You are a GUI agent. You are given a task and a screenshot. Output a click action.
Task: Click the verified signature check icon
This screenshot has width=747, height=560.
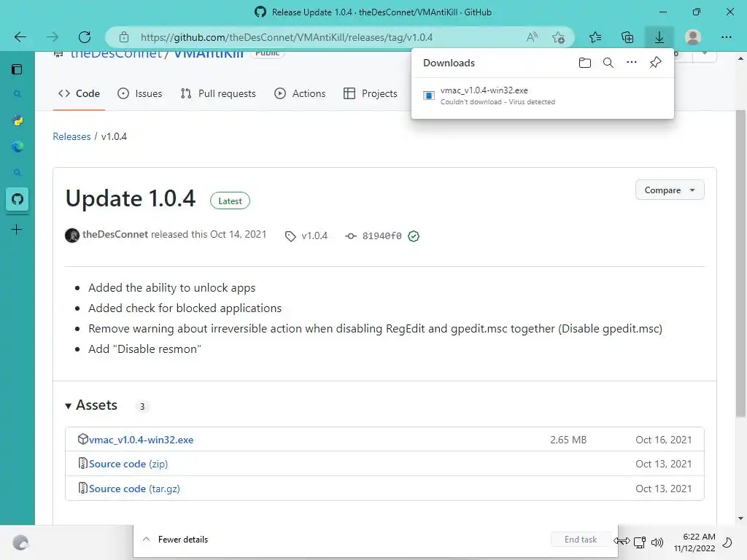pos(414,236)
